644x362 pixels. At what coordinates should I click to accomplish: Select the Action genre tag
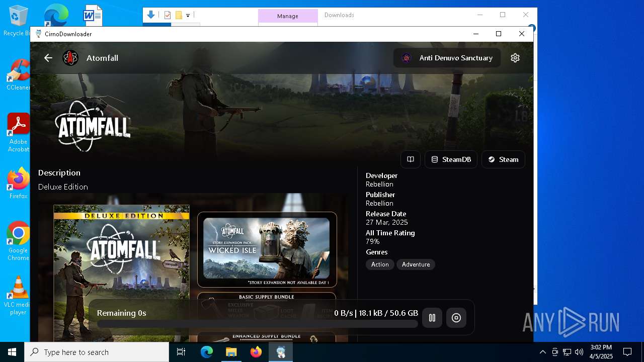tap(380, 264)
